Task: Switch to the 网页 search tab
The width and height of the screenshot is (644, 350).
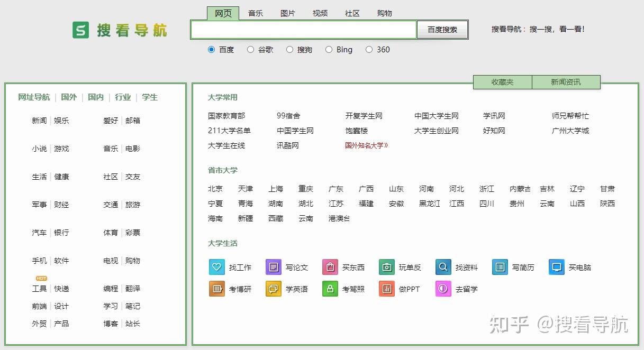Action: tap(223, 13)
